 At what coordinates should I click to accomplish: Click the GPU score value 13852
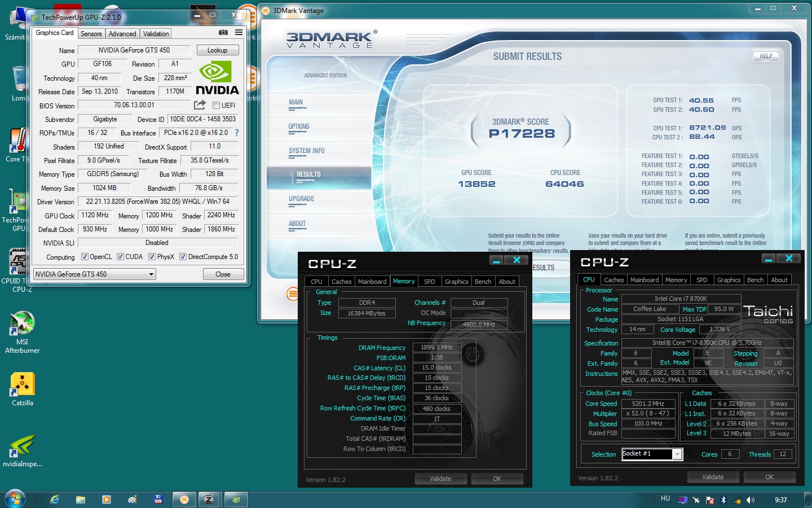(476, 184)
